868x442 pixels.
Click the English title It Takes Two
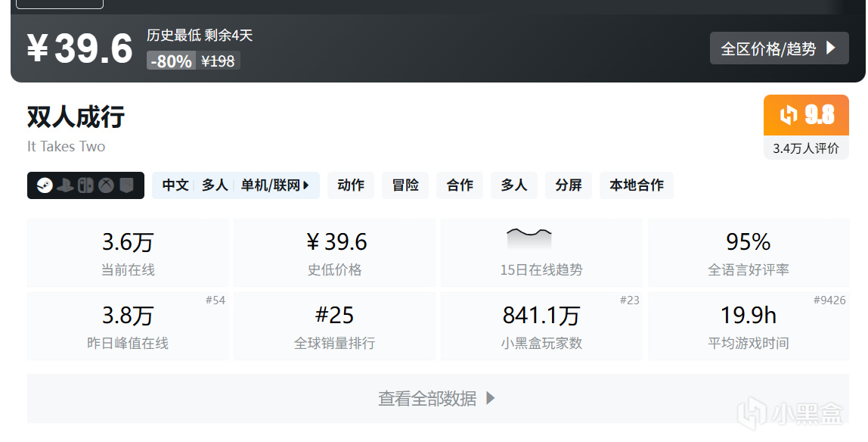(x=66, y=146)
